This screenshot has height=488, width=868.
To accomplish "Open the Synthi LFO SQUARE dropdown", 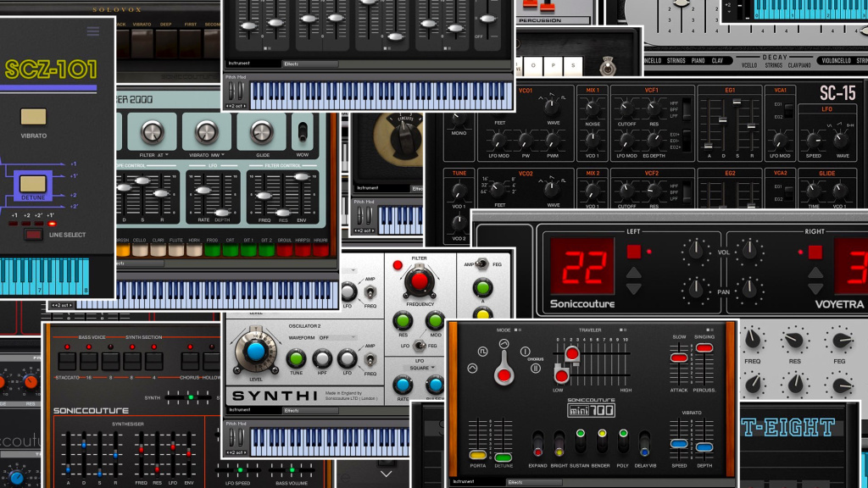I will click(422, 368).
